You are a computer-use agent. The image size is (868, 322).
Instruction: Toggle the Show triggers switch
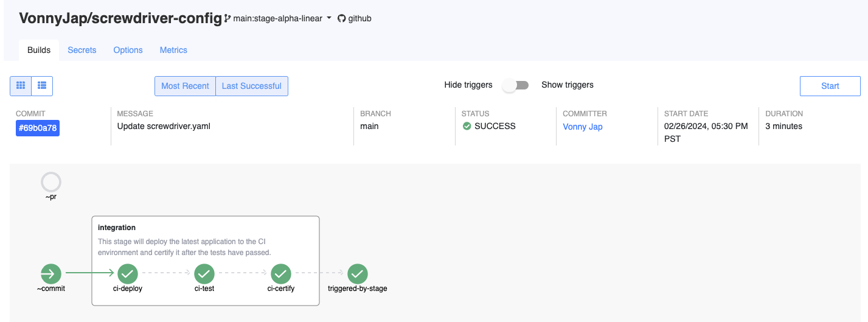(516, 85)
